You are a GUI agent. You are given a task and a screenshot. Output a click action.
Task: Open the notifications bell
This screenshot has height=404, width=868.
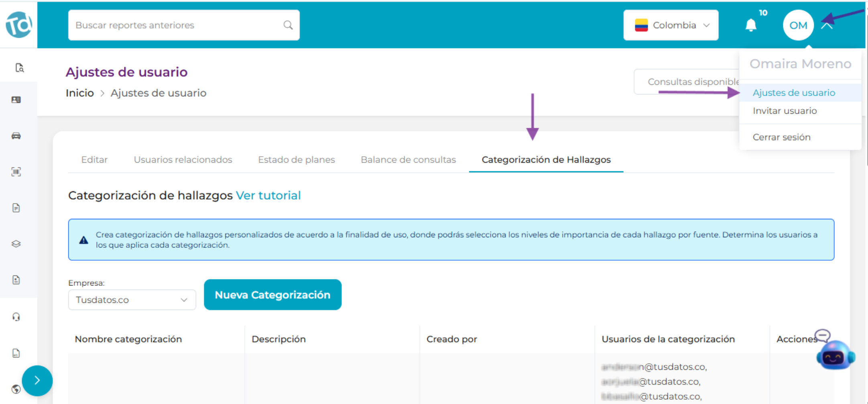[x=750, y=25]
